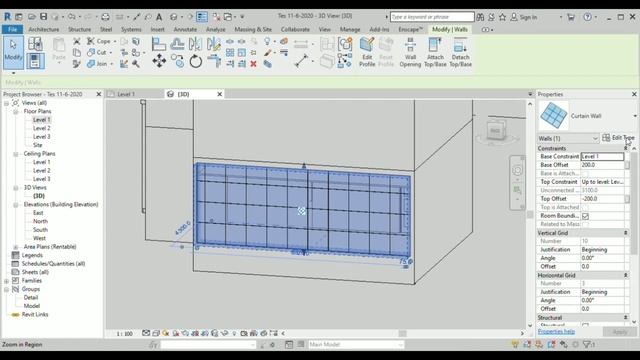Click the help question mark icon
The height and width of the screenshot is (360, 640).
(x=587, y=17)
